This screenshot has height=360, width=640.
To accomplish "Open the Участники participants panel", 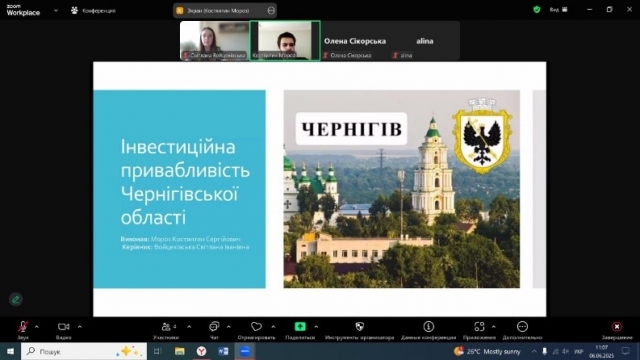I will (166, 327).
